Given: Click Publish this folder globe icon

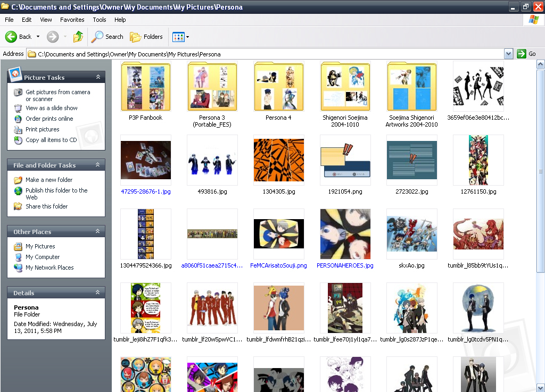Looking at the screenshot, I should click(18, 190).
